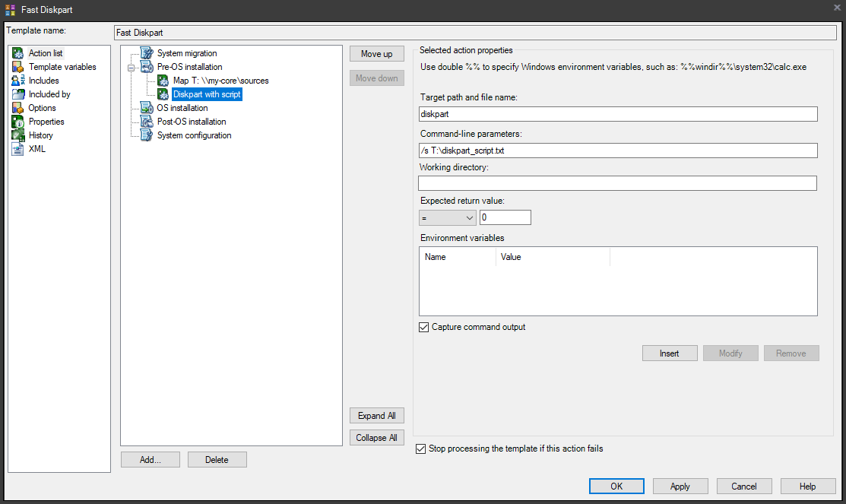Uncheck Capture command output checkbox

click(x=424, y=328)
